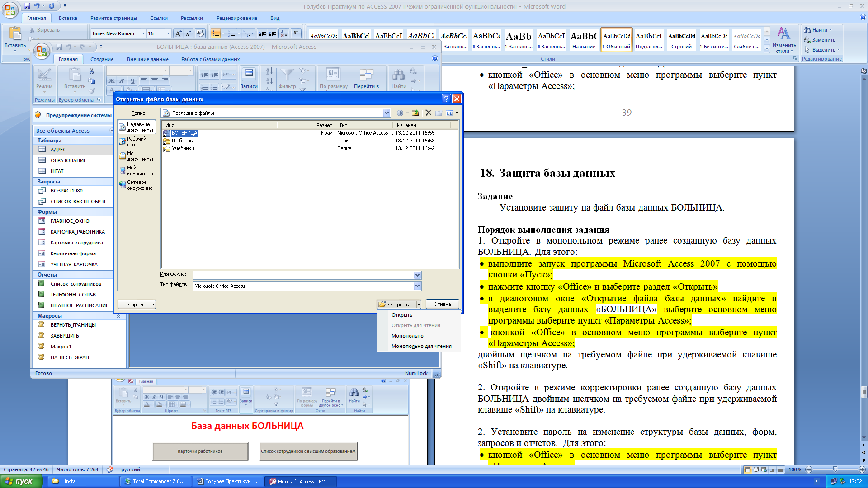Select Мой компьютер in places bar
868x488 pixels.
136,171
